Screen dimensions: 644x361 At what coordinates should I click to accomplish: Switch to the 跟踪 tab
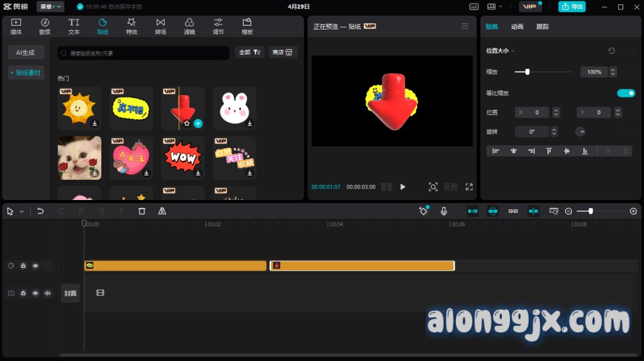pos(542,27)
